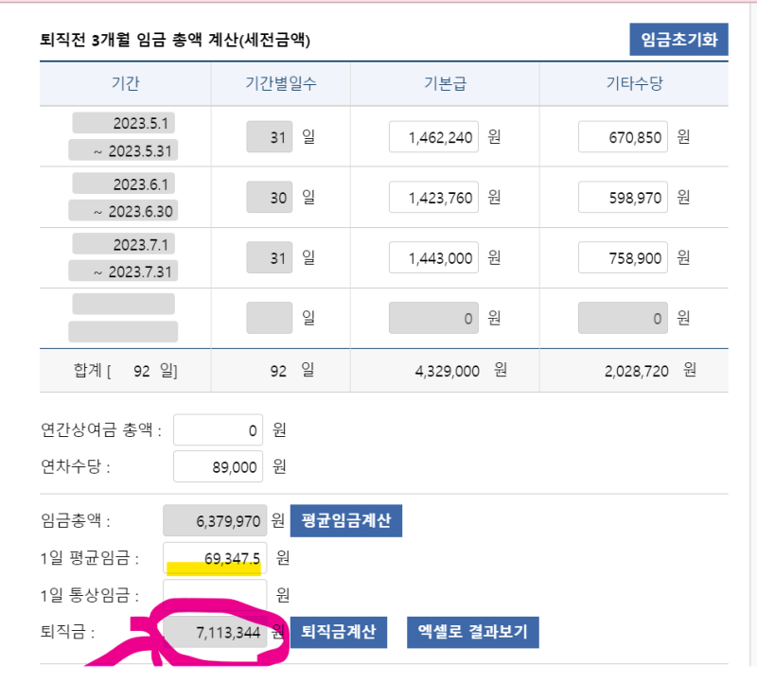The image size is (757, 700).
Task: Select the 기본급 field showing 1,462,240
Action: pyautogui.click(x=433, y=136)
